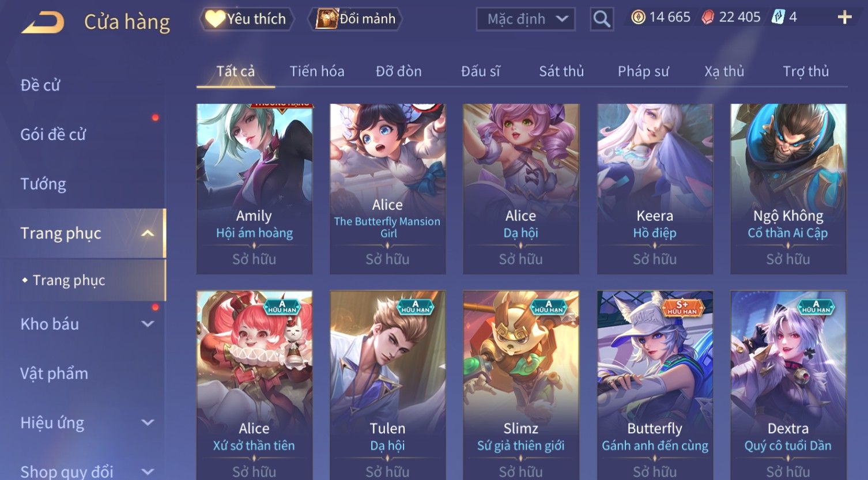868x480 pixels.
Task: Switch to the Tiến hóa tab
Action: point(317,71)
